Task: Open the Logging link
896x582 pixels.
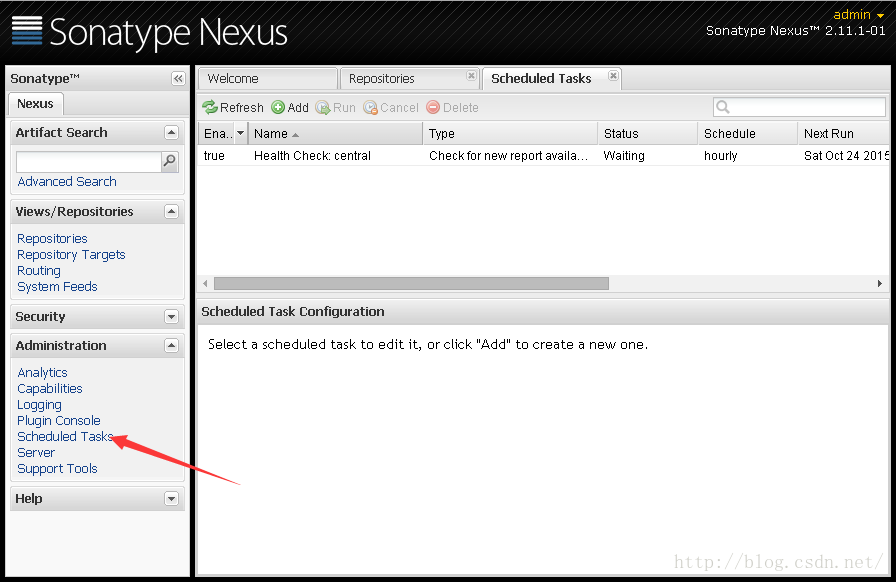Action: [x=39, y=404]
